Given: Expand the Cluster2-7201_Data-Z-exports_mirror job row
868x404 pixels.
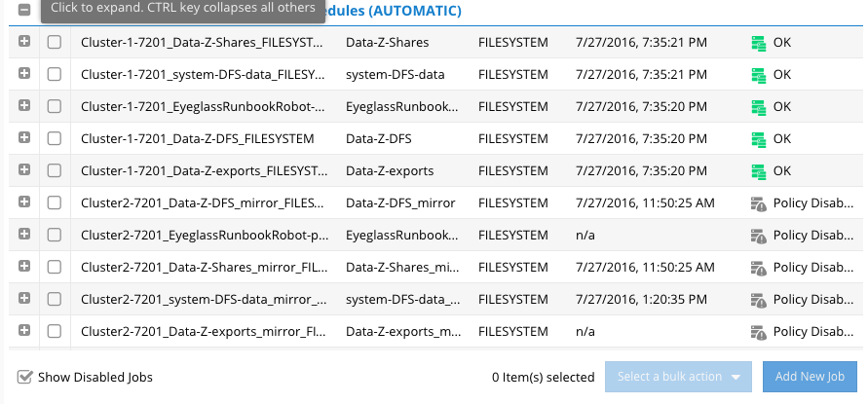Looking at the screenshot, I should [x=24, y=330].
